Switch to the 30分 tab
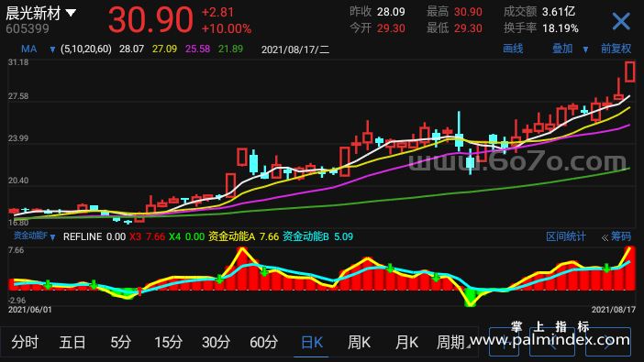 [216, 342]
